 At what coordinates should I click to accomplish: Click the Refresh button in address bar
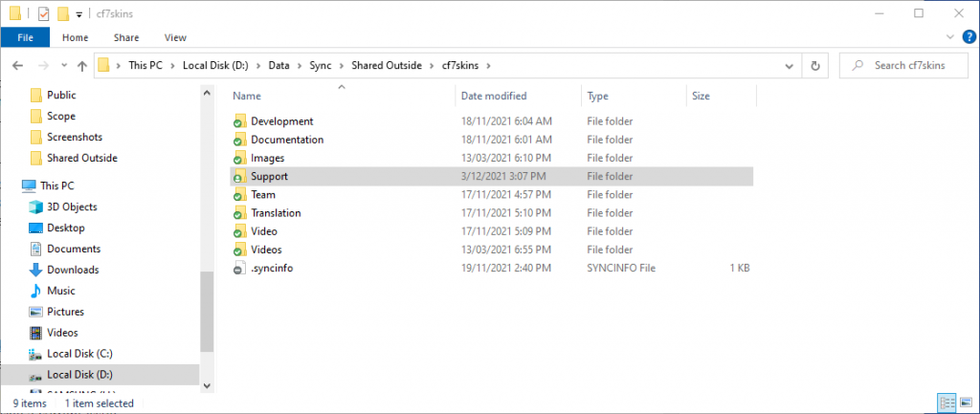814,66
